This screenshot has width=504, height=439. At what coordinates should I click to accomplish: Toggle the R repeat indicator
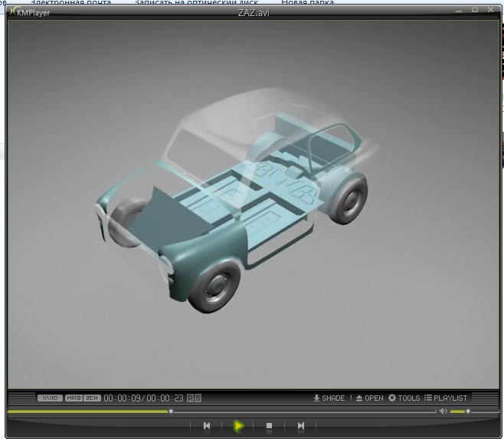pos(190,398)
